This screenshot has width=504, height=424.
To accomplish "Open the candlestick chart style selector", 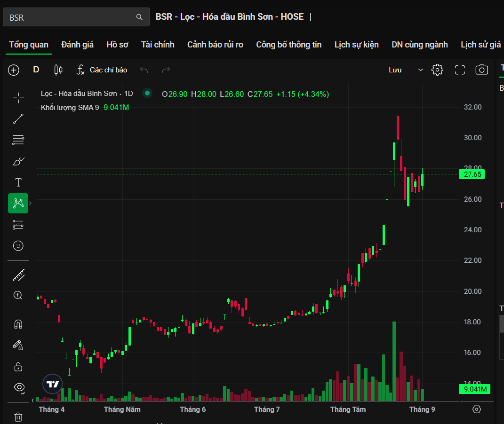I will [x=58, y=70].
